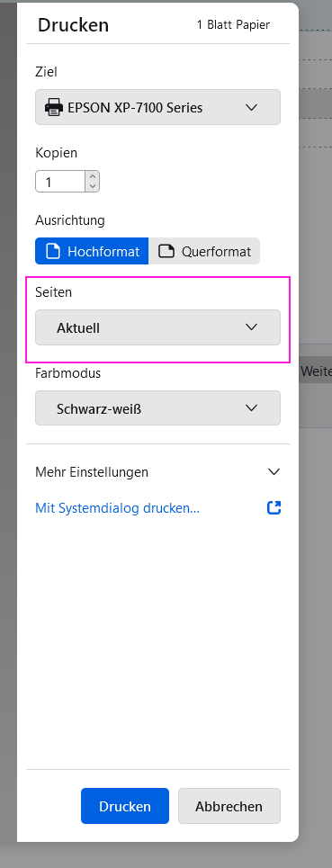Click the Mehr Einstellungen chevron arrow

pyautogui.click(x=274, y=472)
